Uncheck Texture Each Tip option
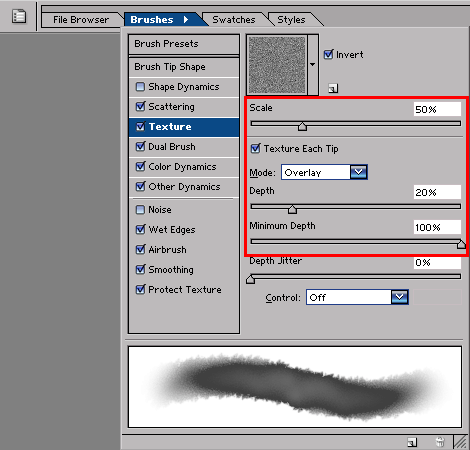Image resolution: width=470 pixels, height=450 pixels. click(255, 148)
